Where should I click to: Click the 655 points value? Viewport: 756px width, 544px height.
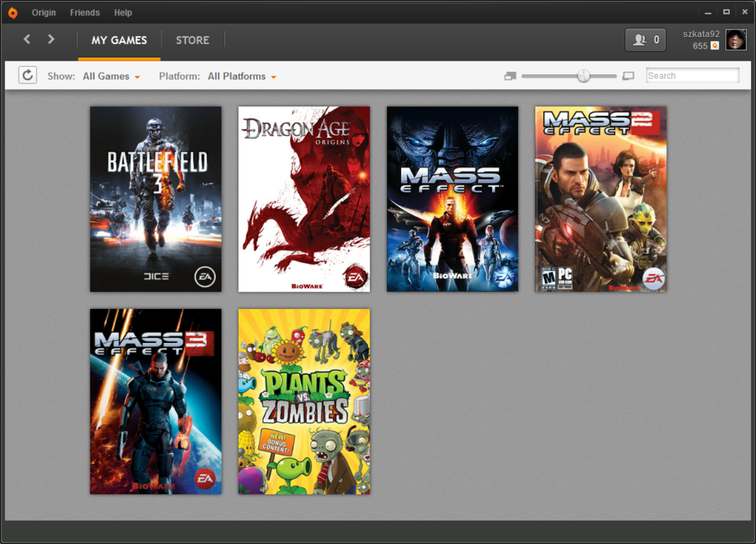click(x=700, y=46)
